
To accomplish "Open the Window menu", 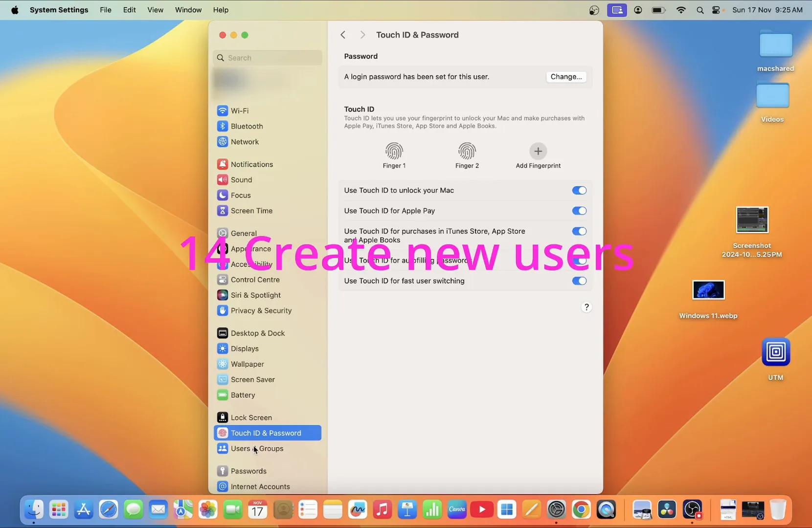I will (188, 10).
